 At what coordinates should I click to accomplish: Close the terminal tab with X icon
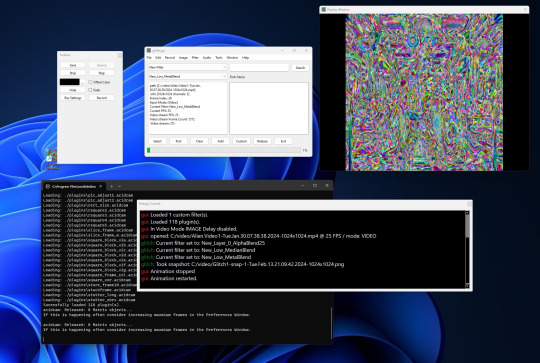point(101,186)
